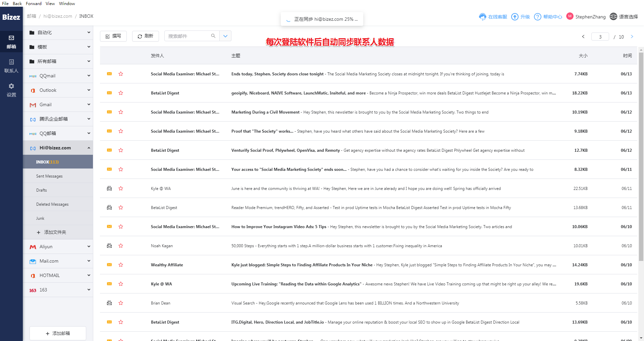Viewport: 644px width, 341px height.
Task: Select the INBOX(113) folder
Action: click(58, 162)
